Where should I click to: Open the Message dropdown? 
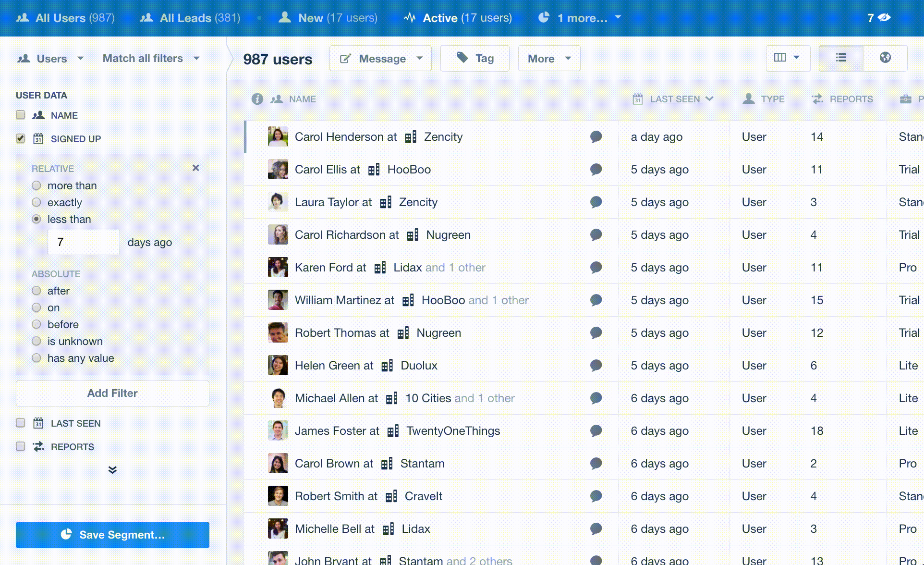(x=381, y=59)
